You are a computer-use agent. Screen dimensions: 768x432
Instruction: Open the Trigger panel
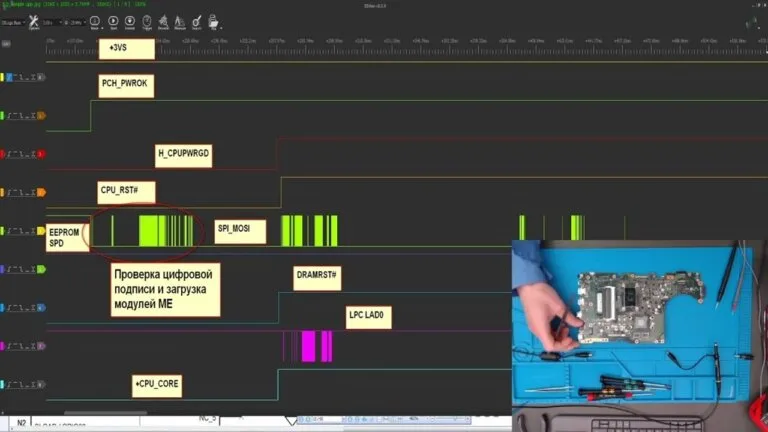coord(147,22)
